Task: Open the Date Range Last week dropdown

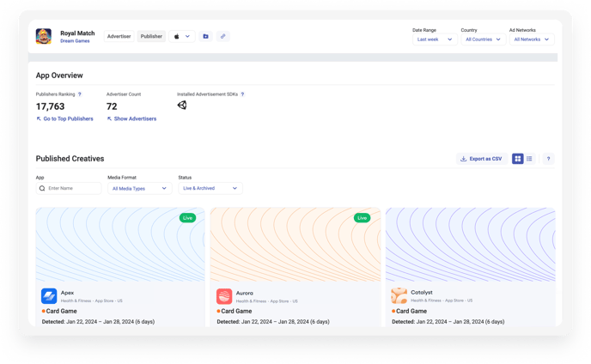Action: [x=435, y=39]
